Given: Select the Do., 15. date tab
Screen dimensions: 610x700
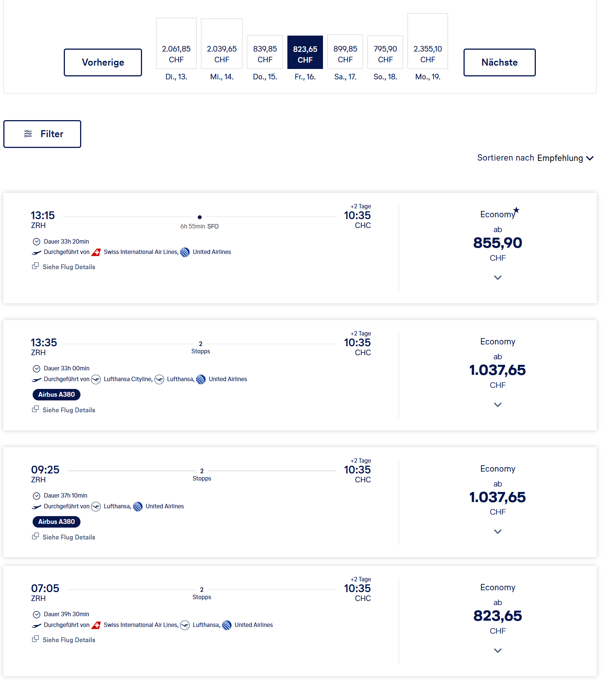Looking at the screenshot, I should (x=265, y=53).
